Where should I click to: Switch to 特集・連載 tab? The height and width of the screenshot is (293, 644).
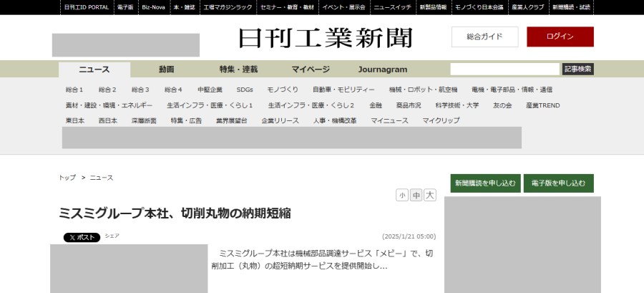coord(238,69)
